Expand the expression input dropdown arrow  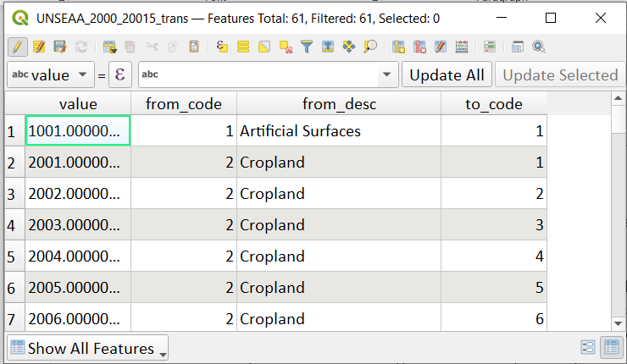coord(386,74)
